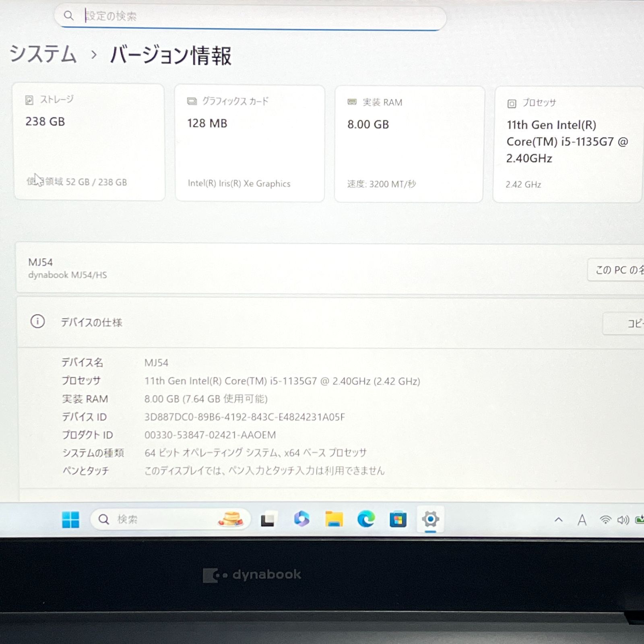Open Microsoft Store from the taskbar

coord(398,519)
